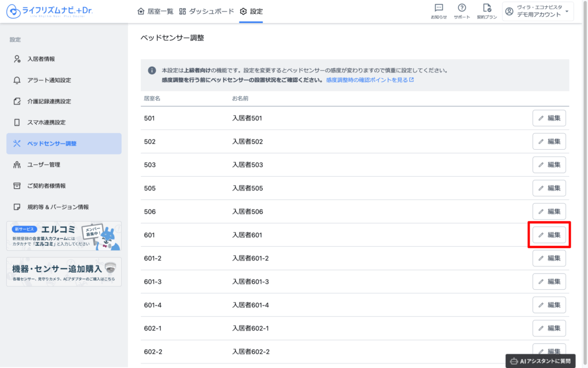
Task: Edit bed sensor for room 601-3
Action: pos(549,282)
